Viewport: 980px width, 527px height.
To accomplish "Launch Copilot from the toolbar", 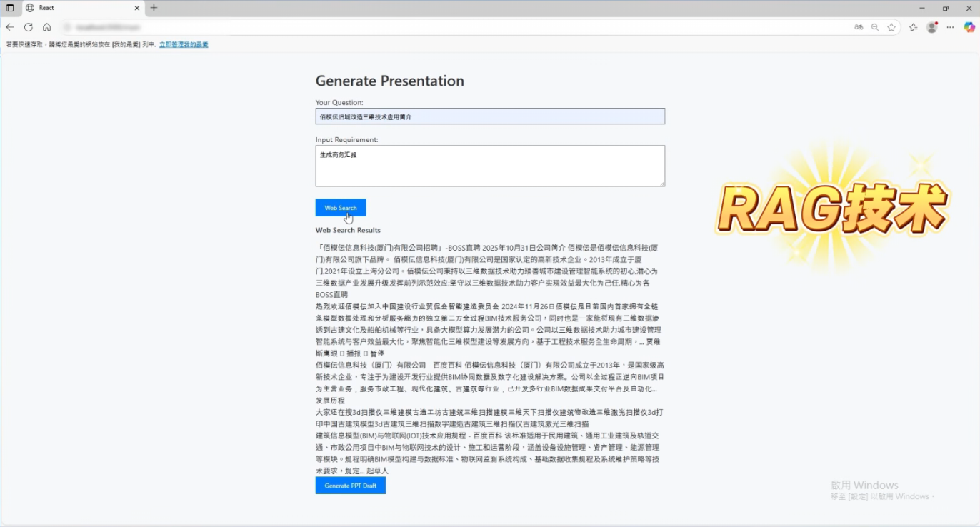I will (969, 27).
